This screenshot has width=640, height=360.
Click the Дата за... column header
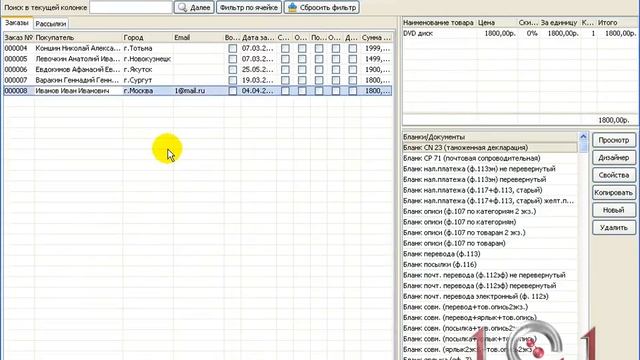(258, 38)
